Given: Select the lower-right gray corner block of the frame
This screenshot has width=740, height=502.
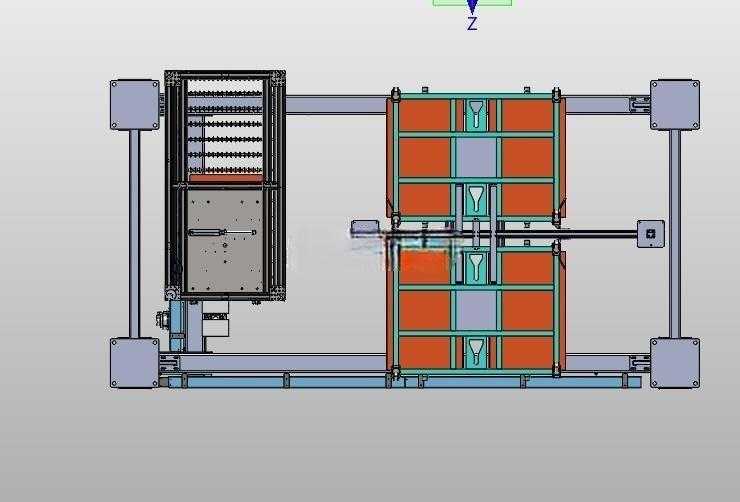Looking at the screenshot, I should (x=675, y=363).
